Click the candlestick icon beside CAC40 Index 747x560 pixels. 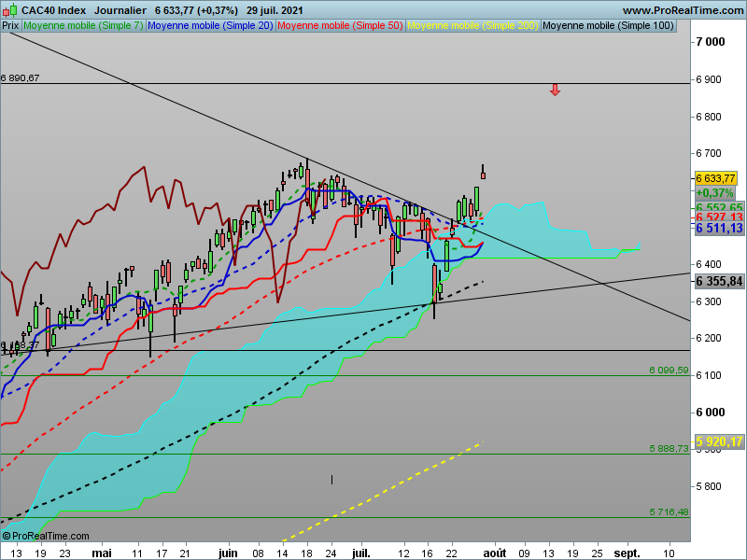tap(9, 10)
